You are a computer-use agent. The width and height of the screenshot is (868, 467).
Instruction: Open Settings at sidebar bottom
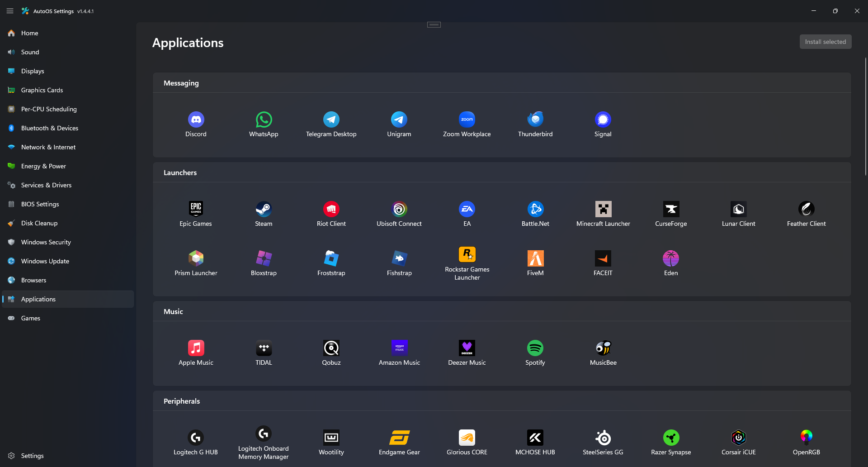pyautogui.click(x=68, y=456)
